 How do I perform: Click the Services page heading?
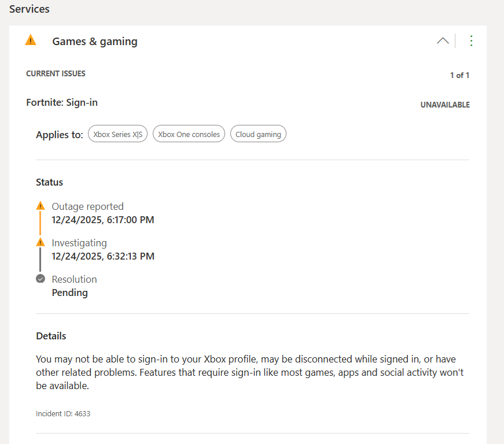click(x=30, y=9)
